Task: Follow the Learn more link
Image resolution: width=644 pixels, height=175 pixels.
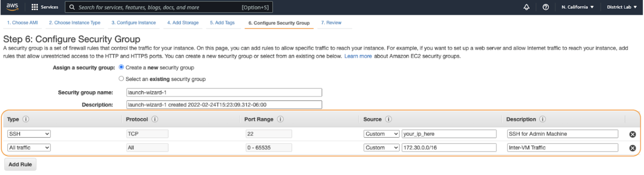Action: click(358, 56)
